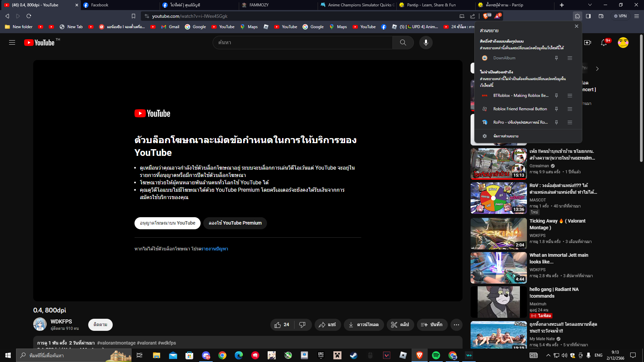
Task: Expand the tab search dropdown arrow
Action: [x=590, y=5]
